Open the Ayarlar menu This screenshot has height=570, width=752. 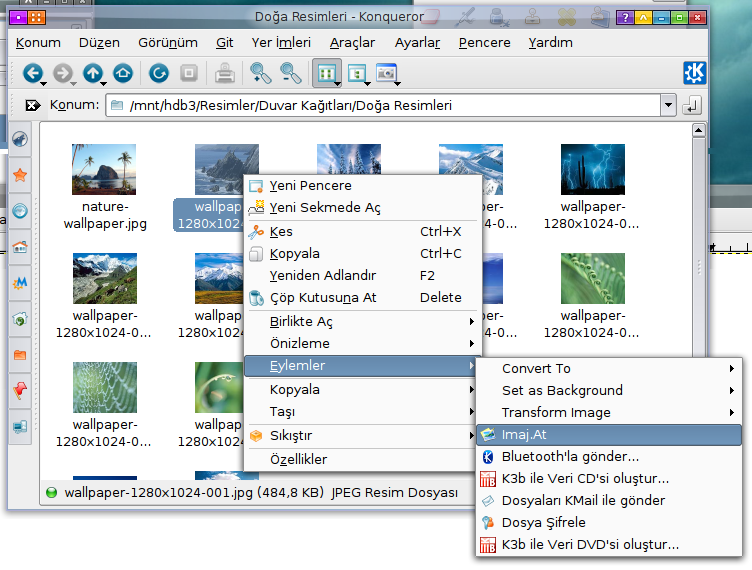(x=417, y=43)
